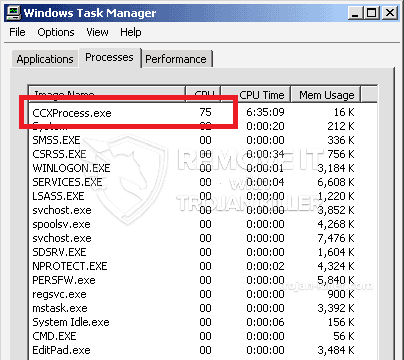Click the CPU time 0:00:20
Image resolution: width=404 pixels, height=360 pixels.
point(265,126)
